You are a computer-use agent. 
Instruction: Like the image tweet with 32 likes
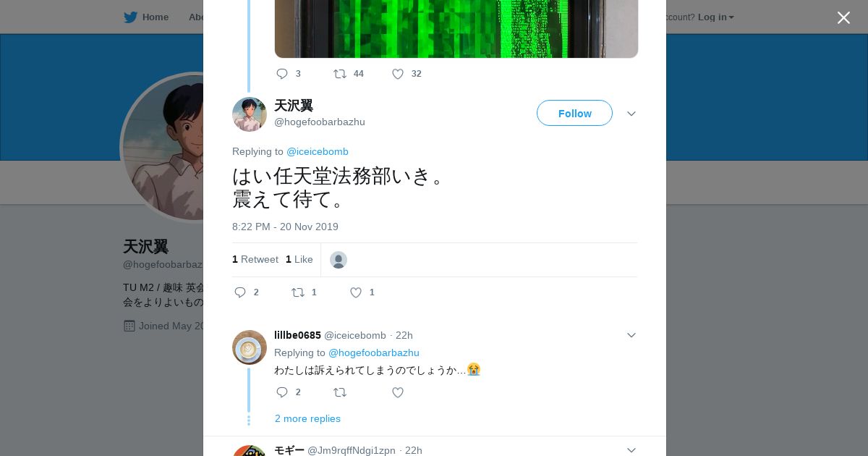398,74
